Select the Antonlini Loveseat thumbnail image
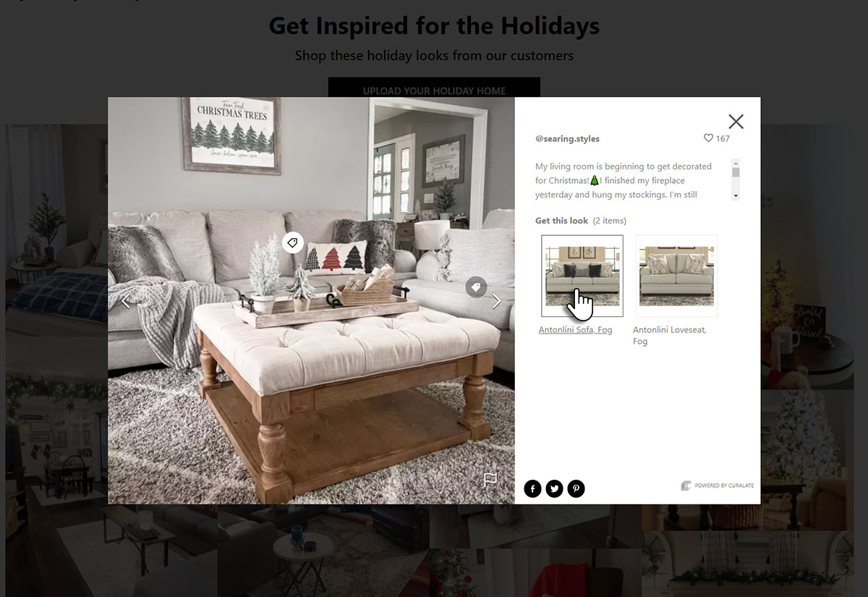Viewport: 868px width, 597px height. 676,276
